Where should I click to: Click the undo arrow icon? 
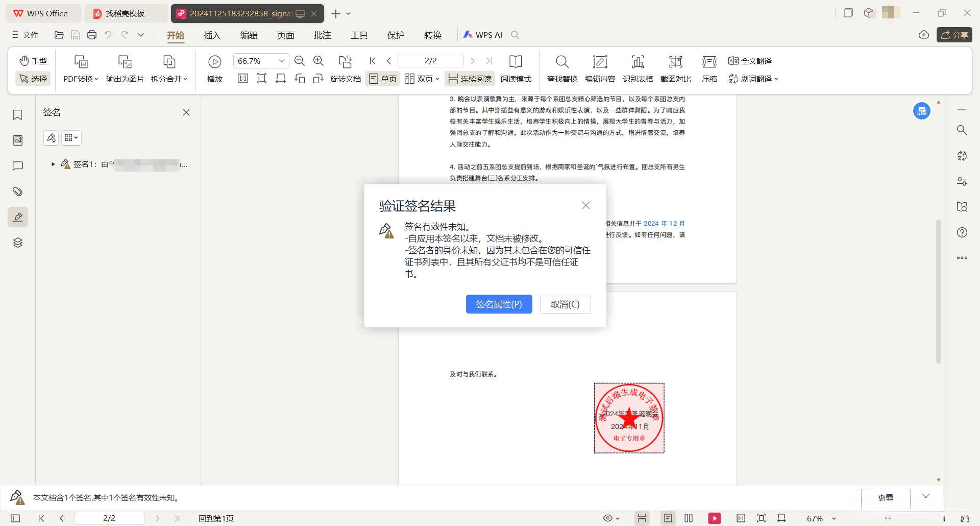[x=108, y=35]
